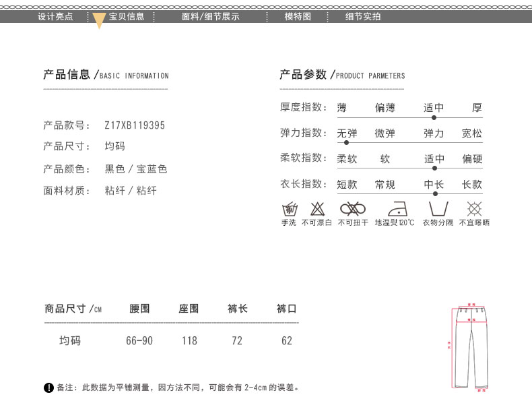The height and width of the screenshot is (403, 532).
Task: Go to 细节实拍 tab
Action: tap(363, 16)
